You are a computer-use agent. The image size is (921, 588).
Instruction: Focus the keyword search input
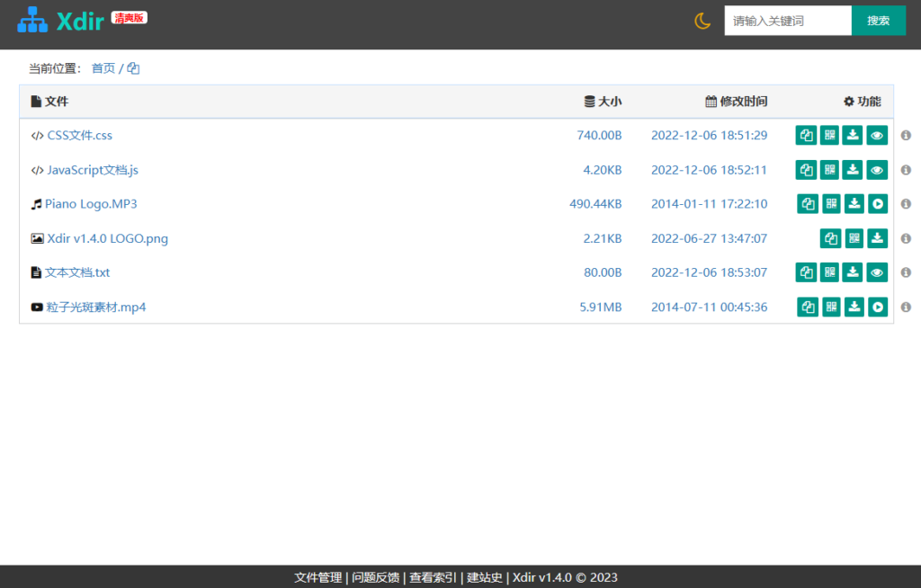[788, 21]
